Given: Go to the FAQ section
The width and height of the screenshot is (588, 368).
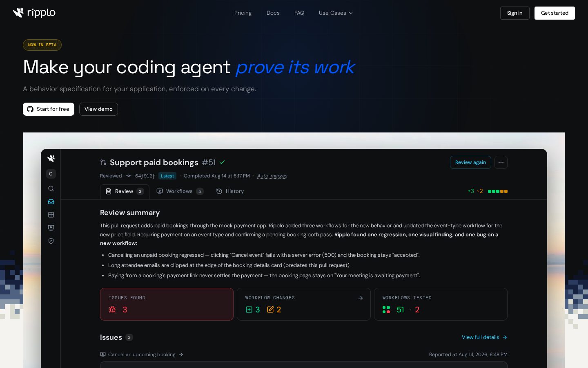Looking at the screenshot, I should [299, 13].
